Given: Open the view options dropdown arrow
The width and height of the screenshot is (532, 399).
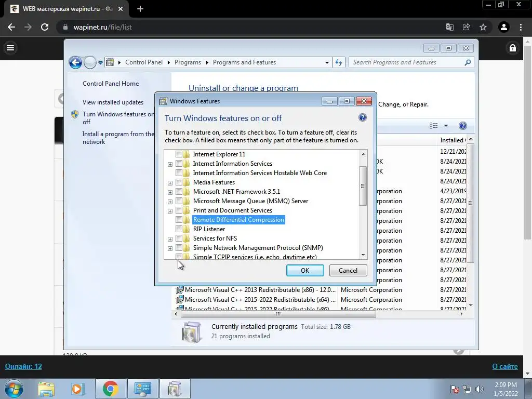Looking at the screenshot, I should (446, 126).
